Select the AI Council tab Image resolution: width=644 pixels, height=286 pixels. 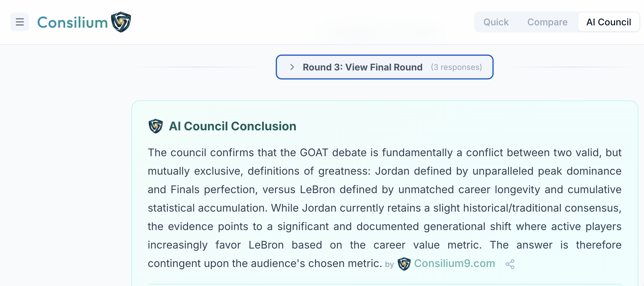point(609,22)
